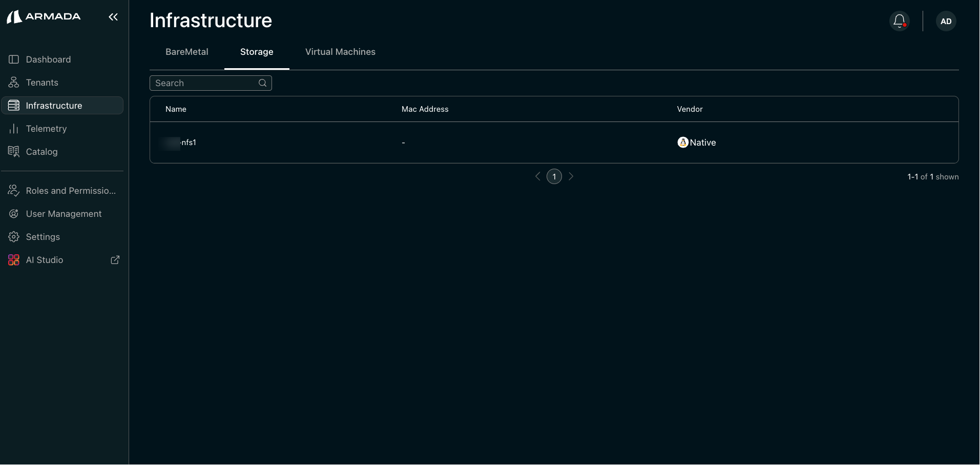Switch to the Virtual Machines tab

pyautogui.click(x=340, y=52)
